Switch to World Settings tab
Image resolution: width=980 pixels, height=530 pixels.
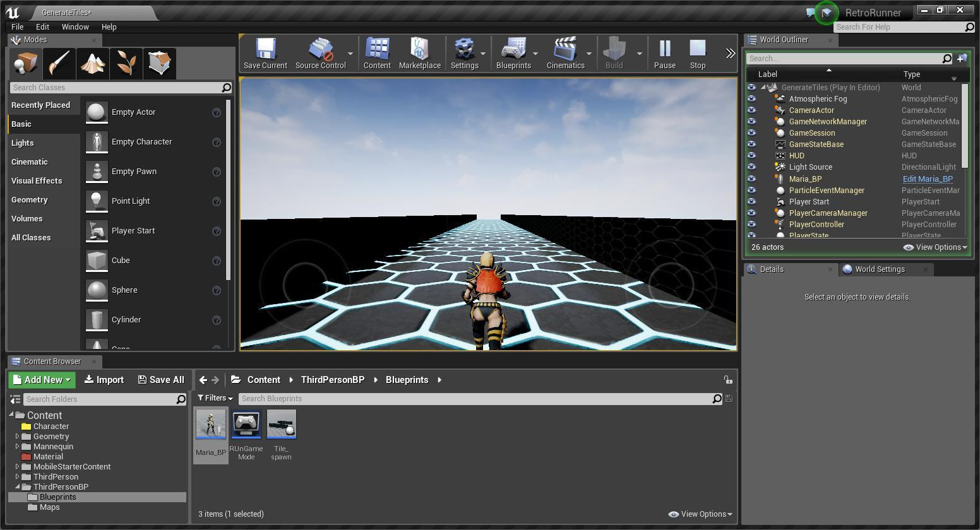point(880,269)
